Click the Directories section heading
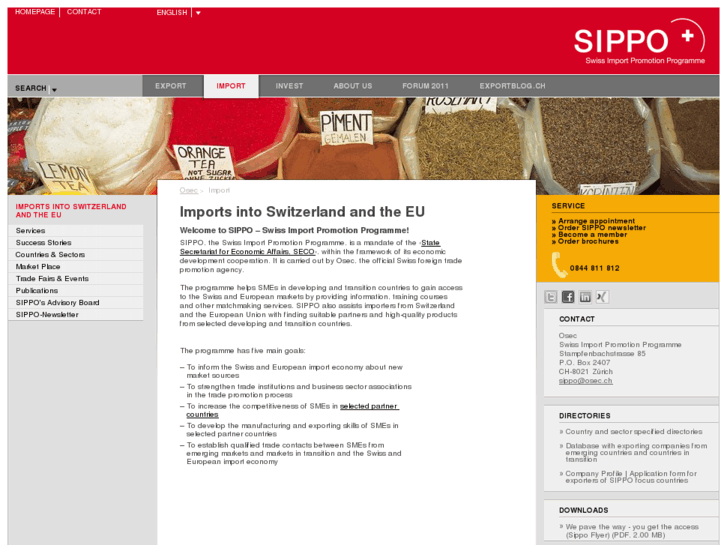 tap(585, 416)
